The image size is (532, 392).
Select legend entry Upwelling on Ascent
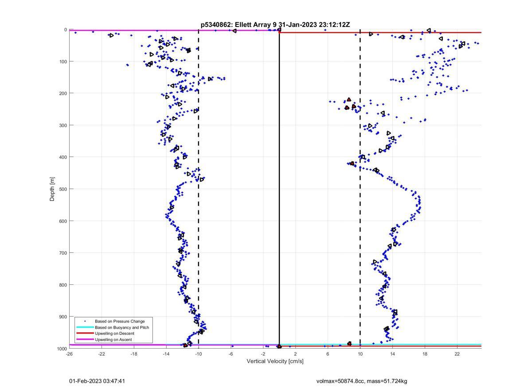point(113,340)
